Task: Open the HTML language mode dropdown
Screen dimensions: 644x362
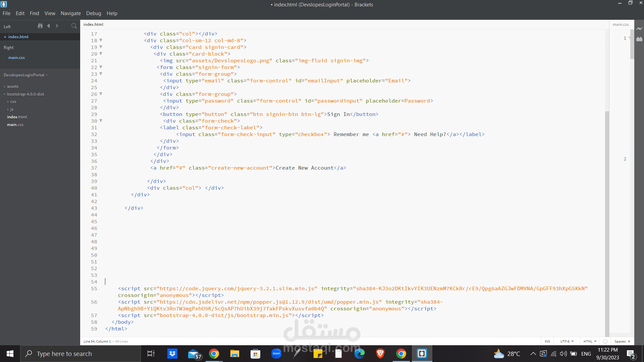Action: point(590,341)
